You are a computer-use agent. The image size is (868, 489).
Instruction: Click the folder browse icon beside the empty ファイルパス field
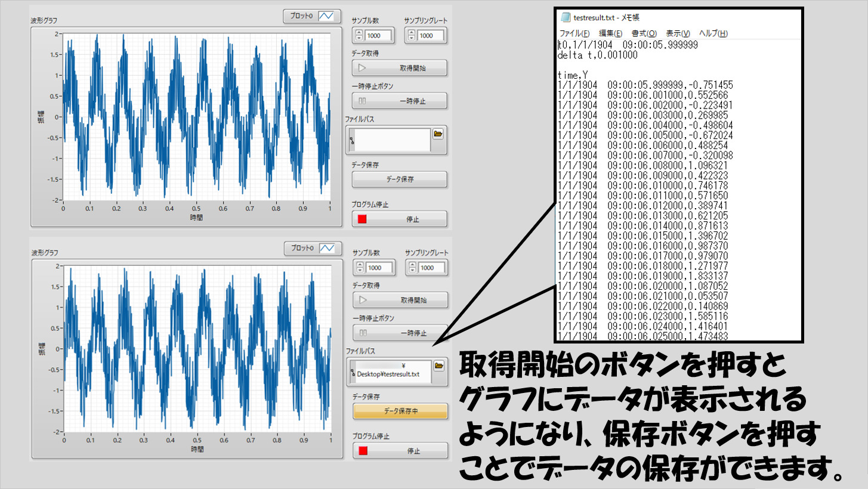pos(438,135)
